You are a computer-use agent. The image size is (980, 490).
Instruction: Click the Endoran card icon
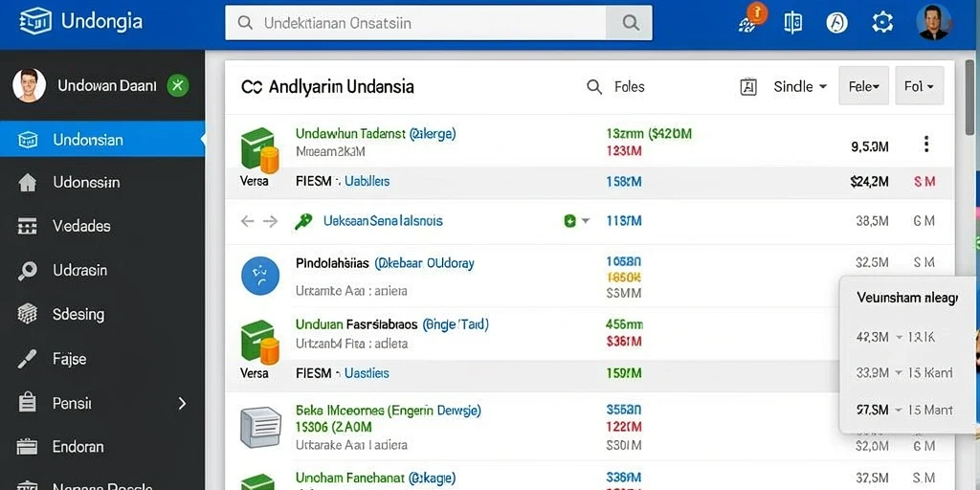coord(28,446)
